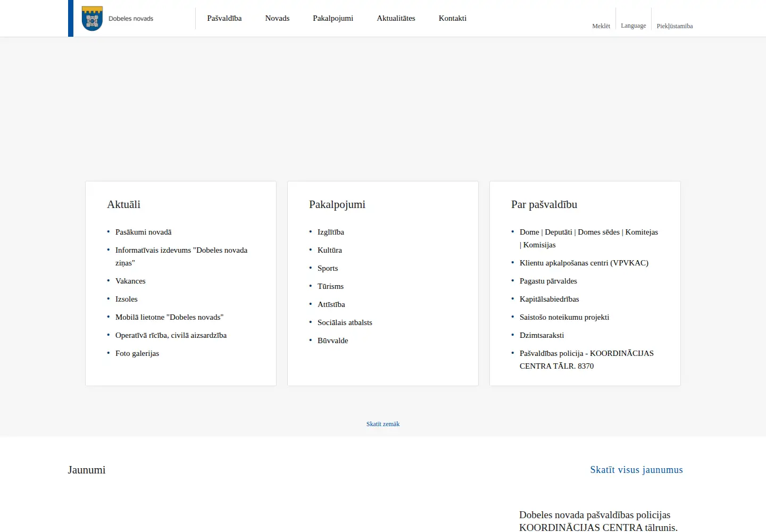
Task: Open Saistošo noteikumu projekti
Action: 564,317
